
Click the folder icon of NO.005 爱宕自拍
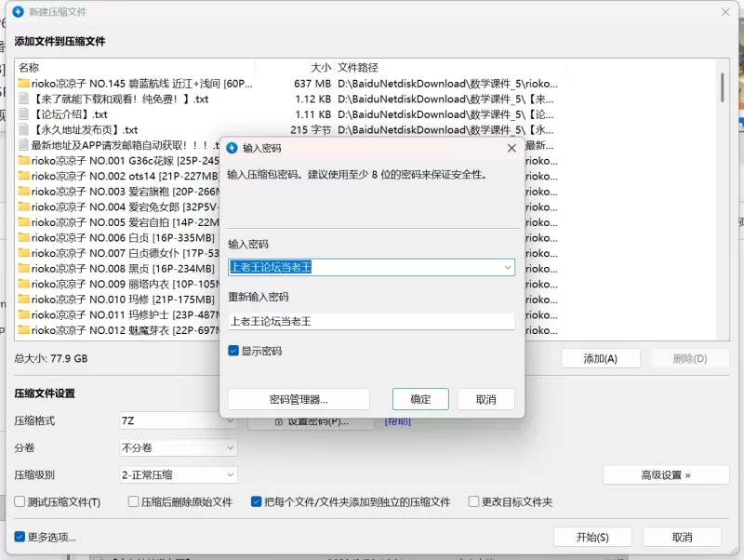click(23, 222)
